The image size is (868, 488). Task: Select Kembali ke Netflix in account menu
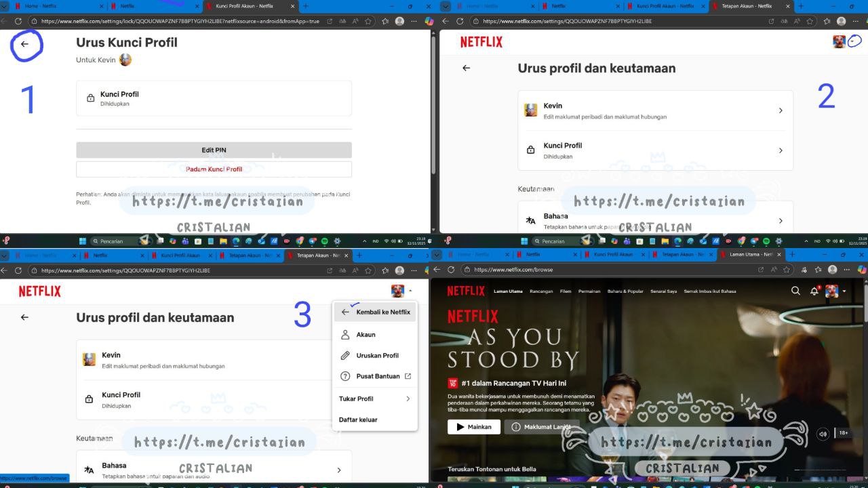[x=375, y=312]
